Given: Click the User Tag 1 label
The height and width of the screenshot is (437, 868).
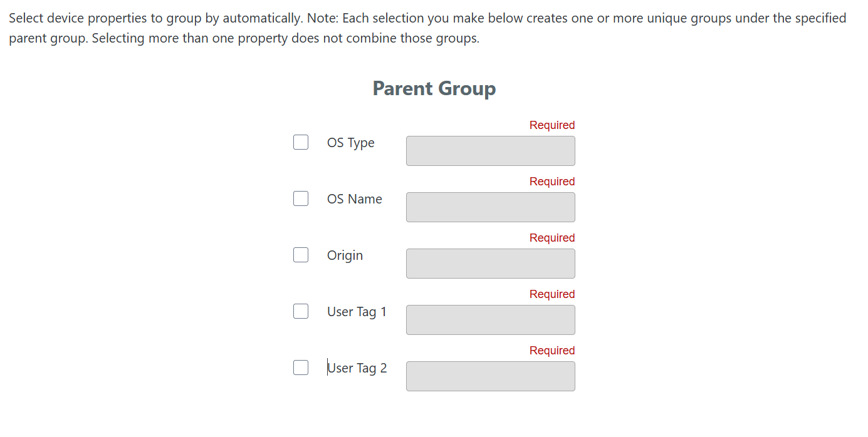Looking at the screenshot, I should (357, 312).
